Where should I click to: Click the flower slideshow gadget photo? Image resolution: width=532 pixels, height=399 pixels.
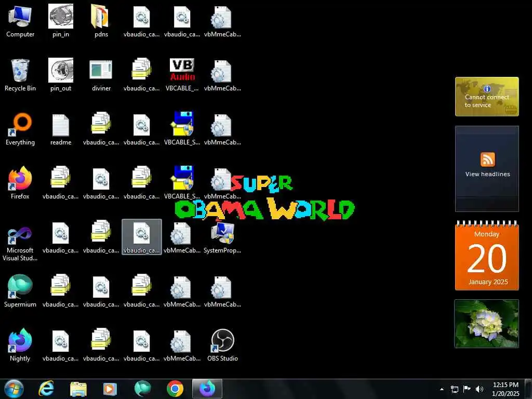pyautogui.click(x=487, y=324)
